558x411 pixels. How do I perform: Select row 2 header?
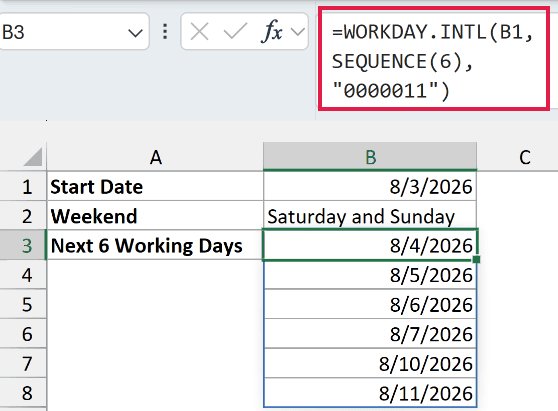tap(23, 216)
